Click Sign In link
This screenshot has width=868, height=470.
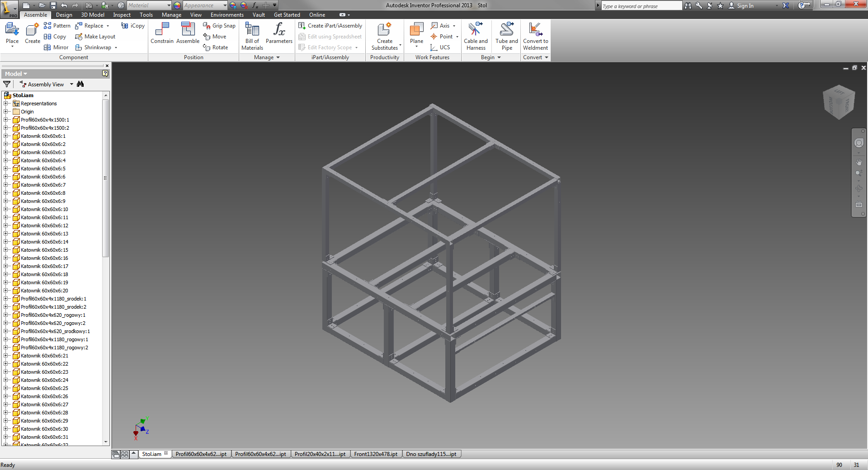point(745,6)
